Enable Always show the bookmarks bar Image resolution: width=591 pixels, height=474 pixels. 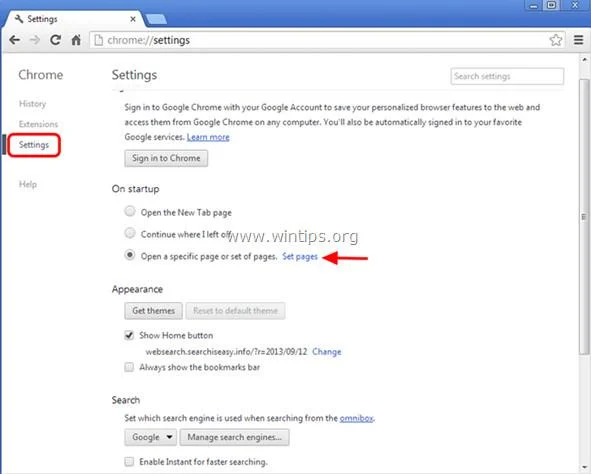(129, 367)
